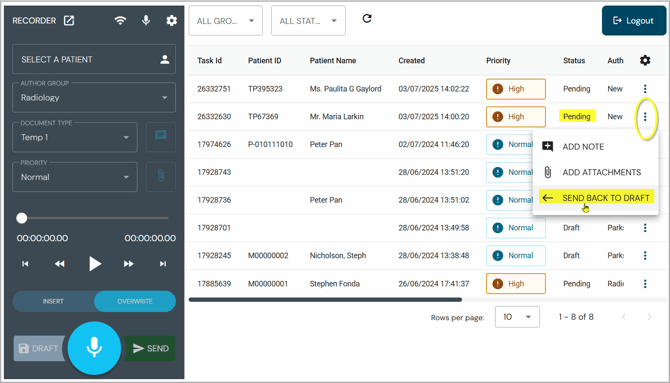This screenshot has width=670, height=383.
Task: Sort by Task Id column header
Action: point(209,60)
